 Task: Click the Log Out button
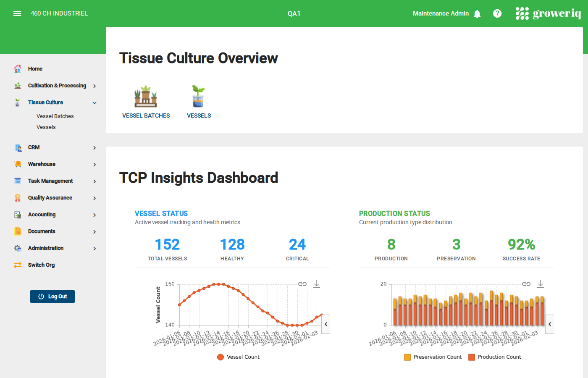click(x=52, y=296)
